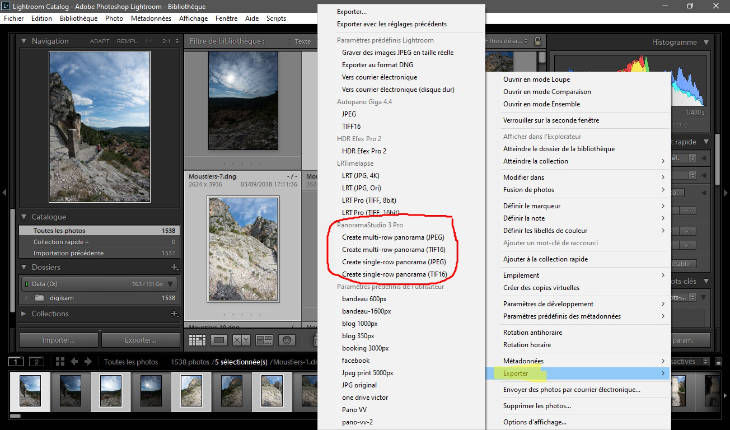Choose Create multi-row panorama (JPEG)
This screenshot has height=430, width=730.
tap(393, 237)
